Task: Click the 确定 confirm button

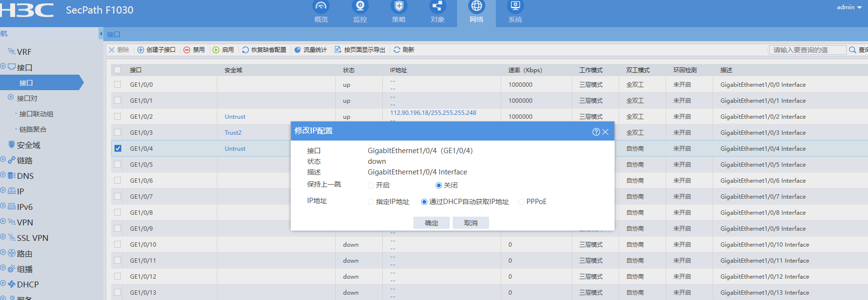Action: click(x=431, y=223)
